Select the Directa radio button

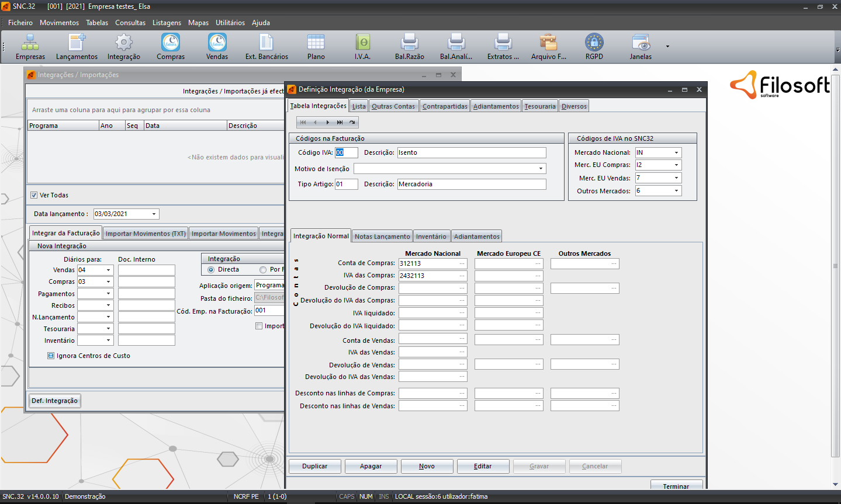(211, 270)
